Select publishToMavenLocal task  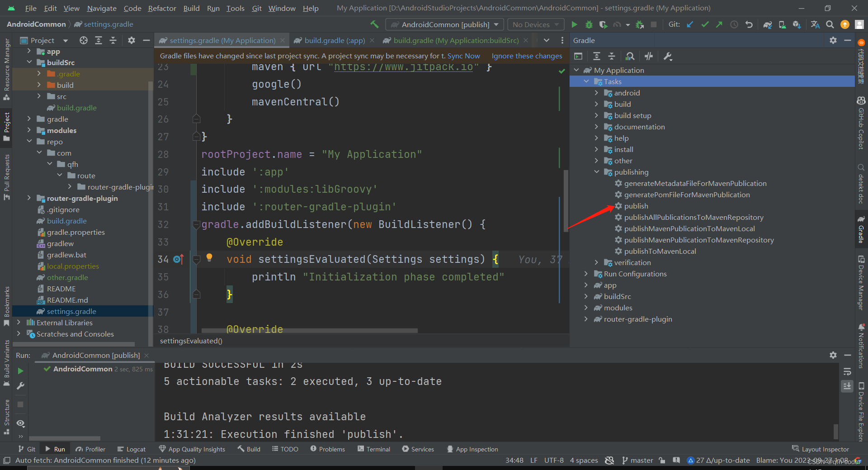660,251
